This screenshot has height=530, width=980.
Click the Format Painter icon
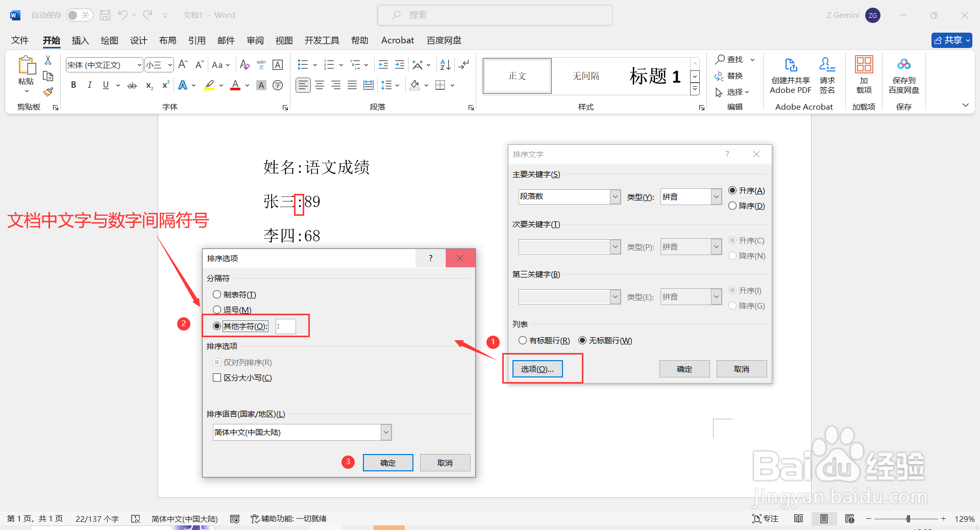[47, 92]
